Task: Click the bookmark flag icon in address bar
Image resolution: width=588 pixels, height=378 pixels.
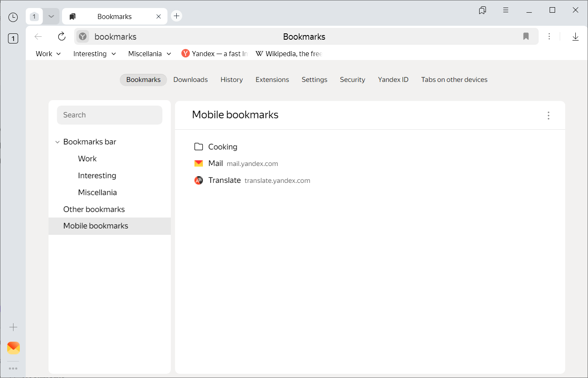Action: point(526,37)
